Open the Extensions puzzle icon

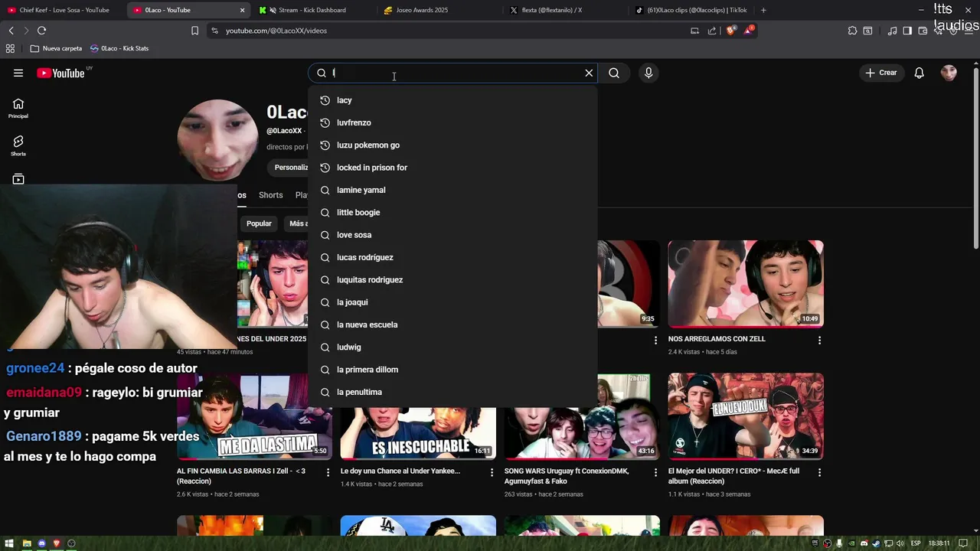pos(852,31)
